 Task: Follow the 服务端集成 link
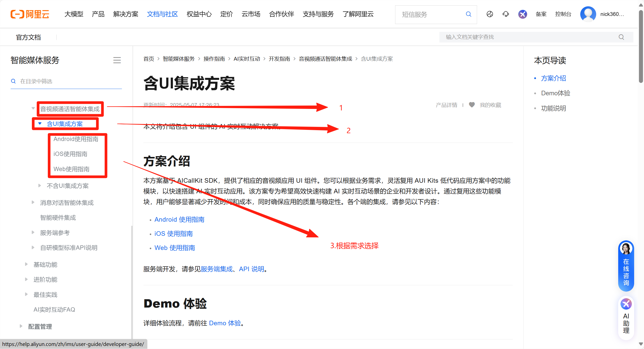(217, 269)
